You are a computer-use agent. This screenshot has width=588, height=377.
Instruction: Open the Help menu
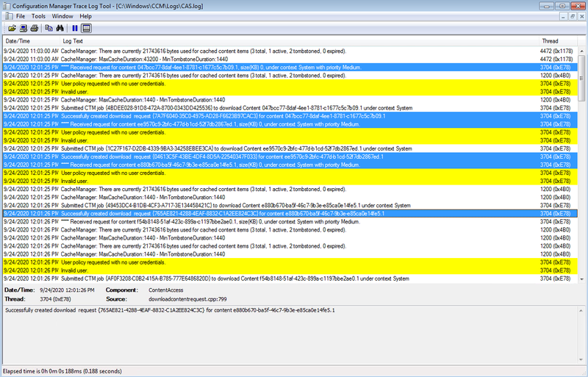pyautogui.click(x=86, y=15)
